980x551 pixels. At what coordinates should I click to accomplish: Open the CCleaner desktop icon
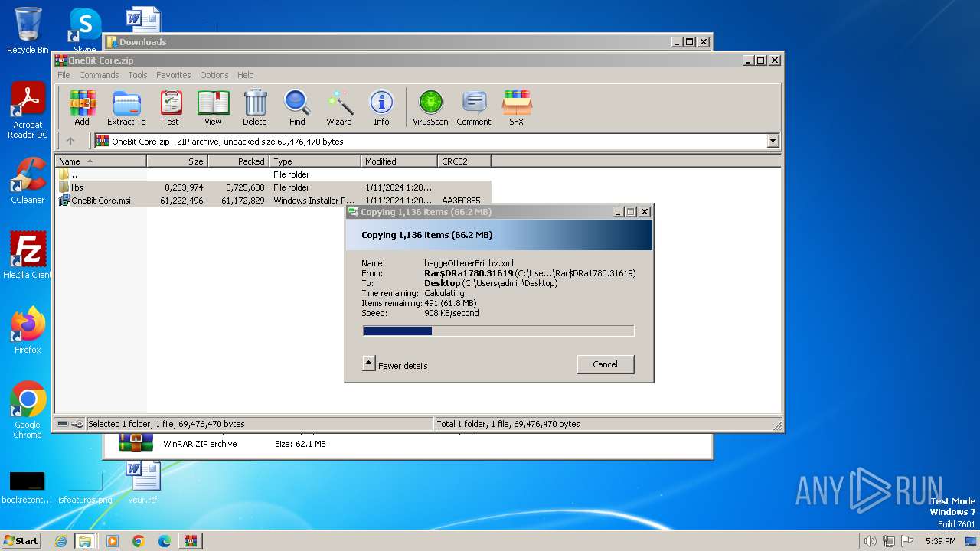point(28,181)
